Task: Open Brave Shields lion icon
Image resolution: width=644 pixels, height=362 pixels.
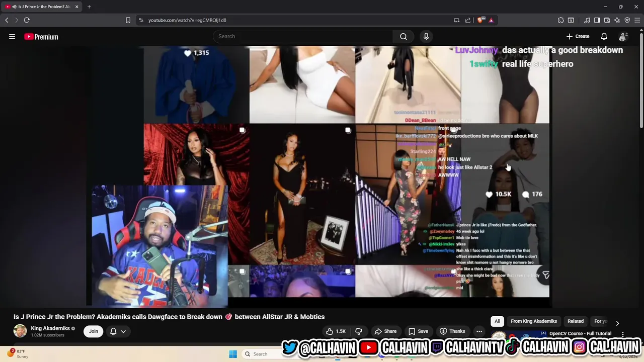Action: [480, 20]
